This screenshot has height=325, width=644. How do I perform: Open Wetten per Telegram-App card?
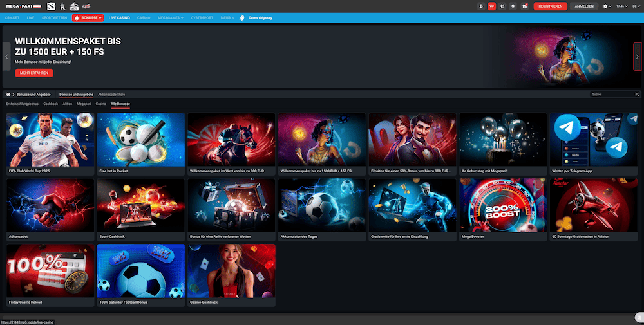(x=594, y=144)
